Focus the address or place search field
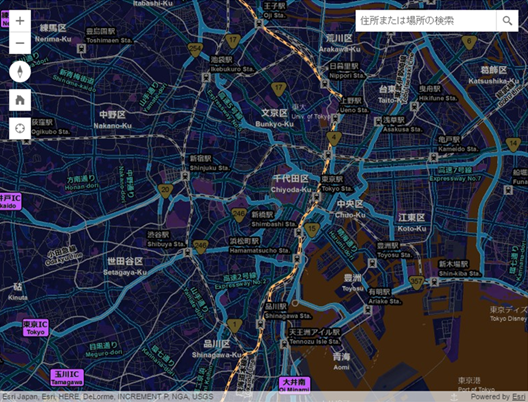The width and height of the screenshot is (528, 402). 426,21
